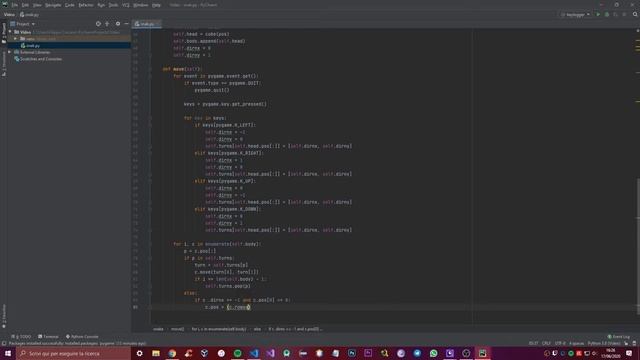Open the Tools menu
The width and height of the screenshot is (640, 360).
click(113, 5)
